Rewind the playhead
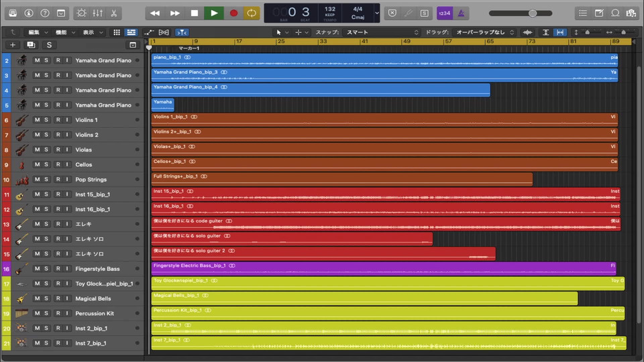The height and width of the screenshot is (362, 644). 155,13
